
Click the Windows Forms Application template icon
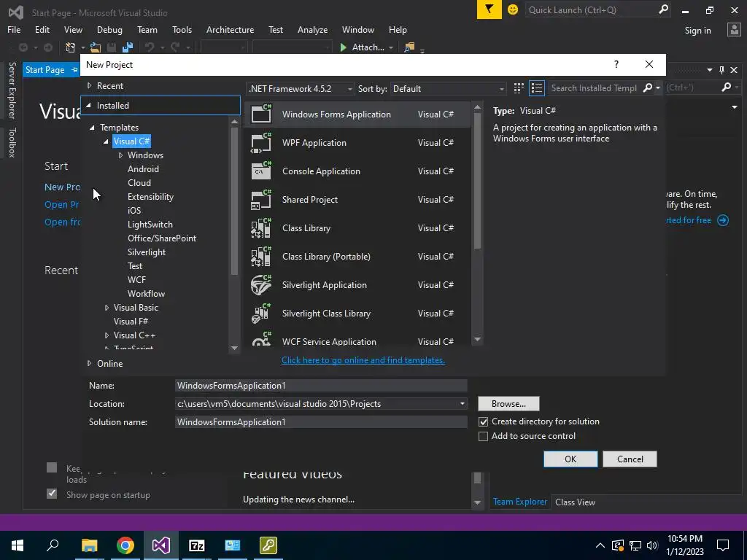pyautogui.click(x=261, y=114)
